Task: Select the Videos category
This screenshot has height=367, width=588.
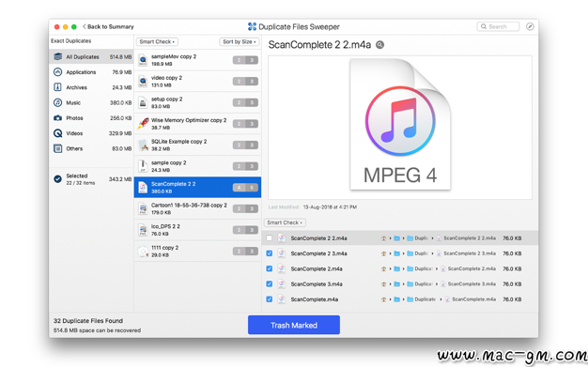Action: coord(91,133)
